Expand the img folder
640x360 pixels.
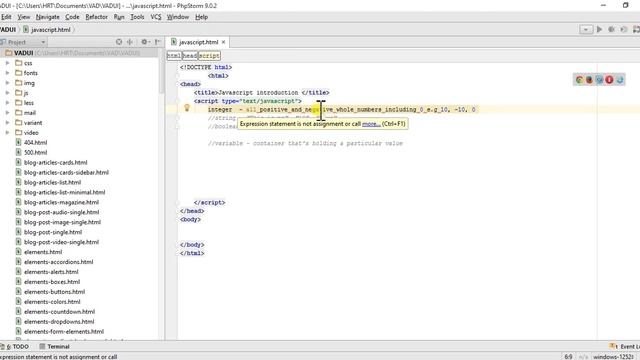[x=7, y=83]
